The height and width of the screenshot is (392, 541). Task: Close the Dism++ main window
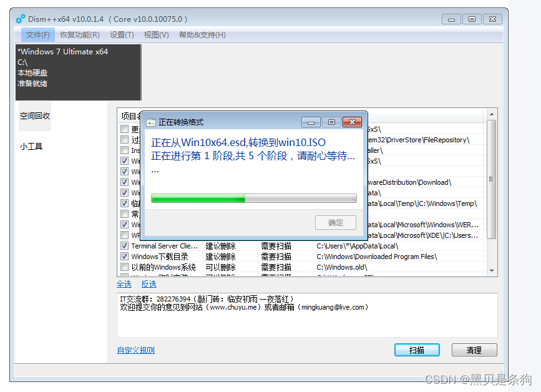[x=493, y=19]
